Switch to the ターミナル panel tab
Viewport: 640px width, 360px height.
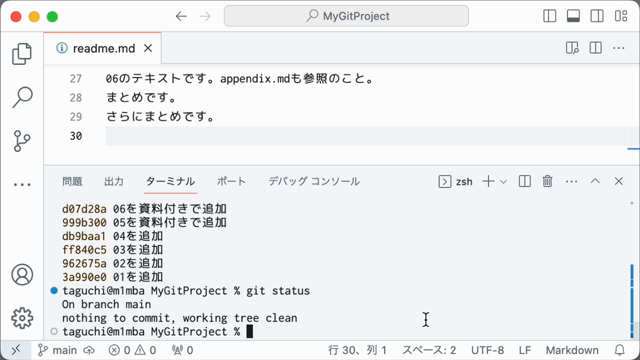tap(171, 181)
